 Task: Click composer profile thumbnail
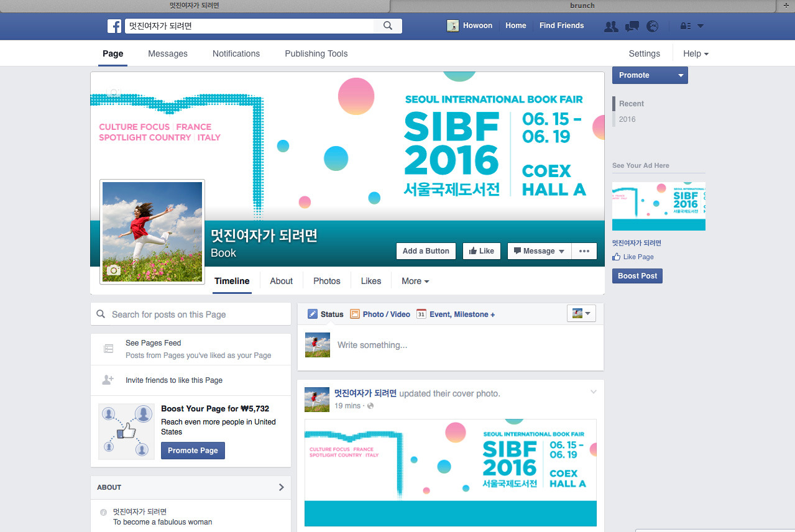[x=318, y=345]
